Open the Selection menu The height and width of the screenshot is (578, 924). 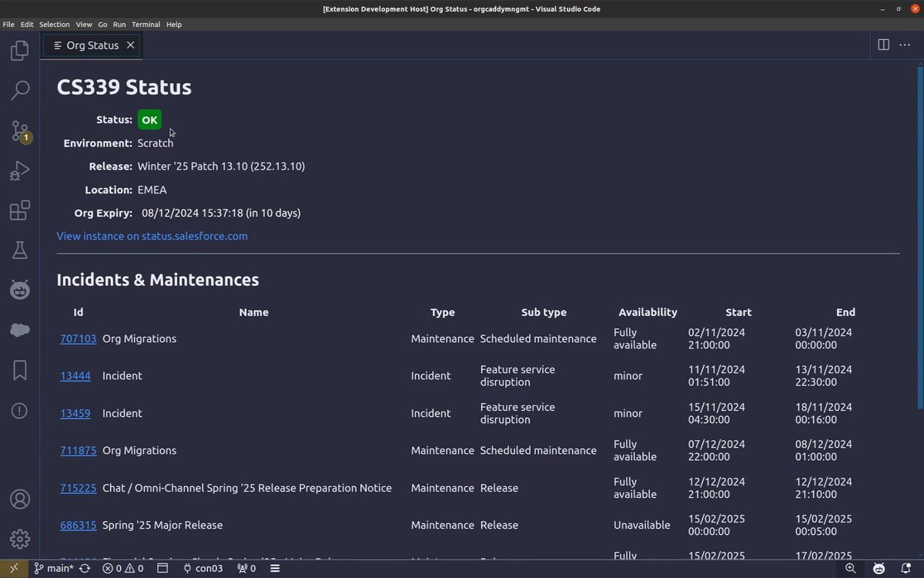tap(55, 25)
